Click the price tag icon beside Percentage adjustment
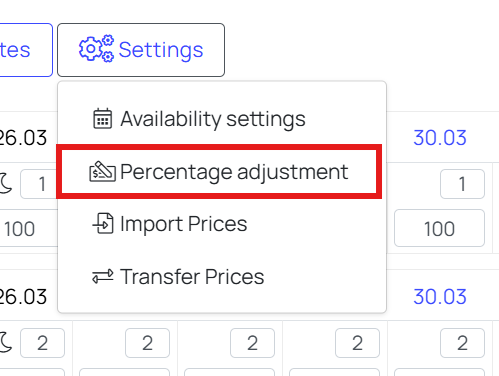 coord(102,171)
